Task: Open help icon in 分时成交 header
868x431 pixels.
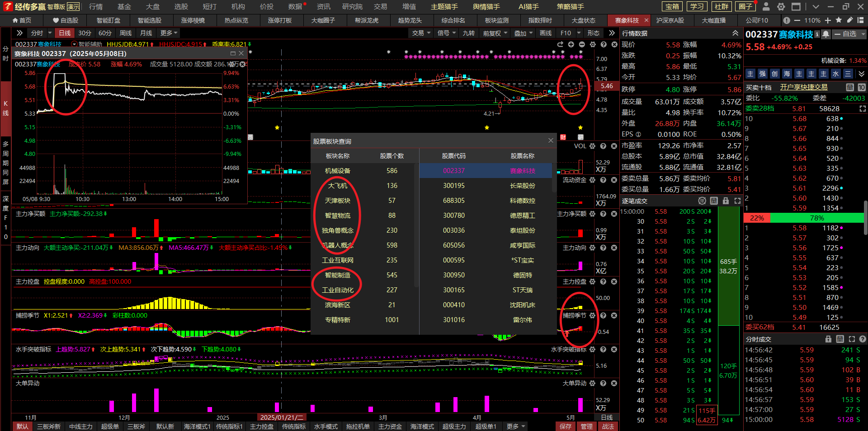Action: click(863, 339)
